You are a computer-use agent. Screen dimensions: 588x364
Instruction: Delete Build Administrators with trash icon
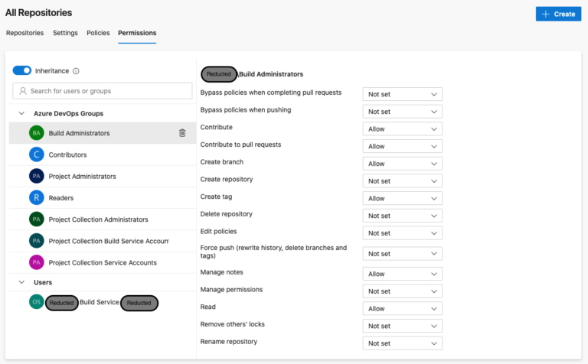point(182,133)
